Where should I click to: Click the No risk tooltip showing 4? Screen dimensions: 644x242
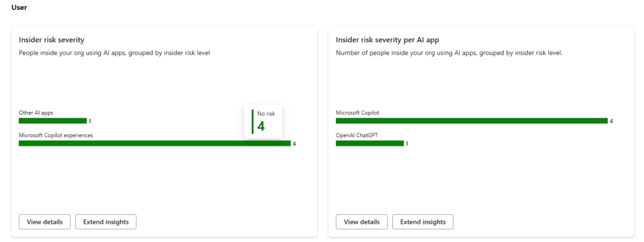pos(263,121)
